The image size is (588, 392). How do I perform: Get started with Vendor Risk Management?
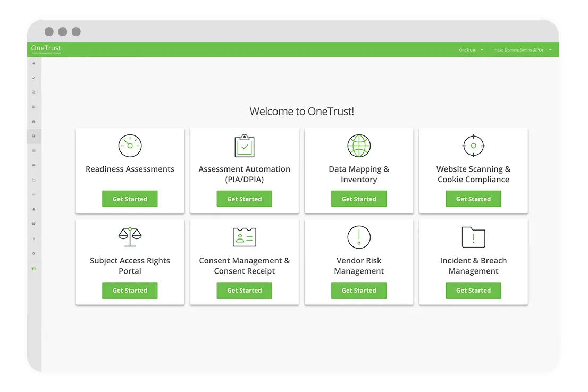(359, 290)
